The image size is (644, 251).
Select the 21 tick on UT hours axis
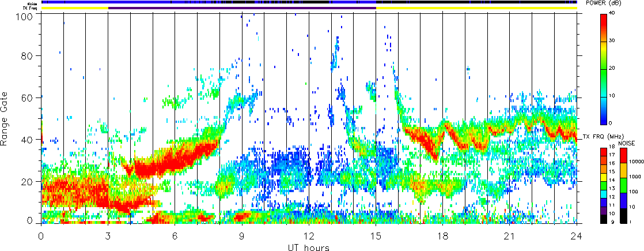point(510,236)
